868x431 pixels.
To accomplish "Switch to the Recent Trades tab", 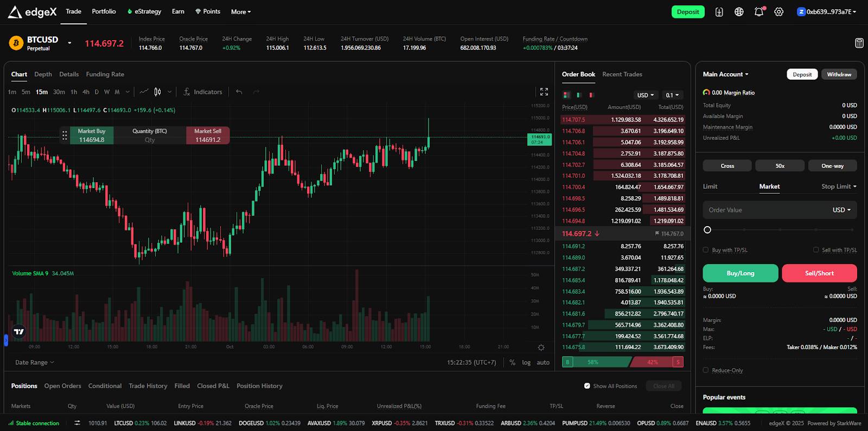I will pos(622,74).
